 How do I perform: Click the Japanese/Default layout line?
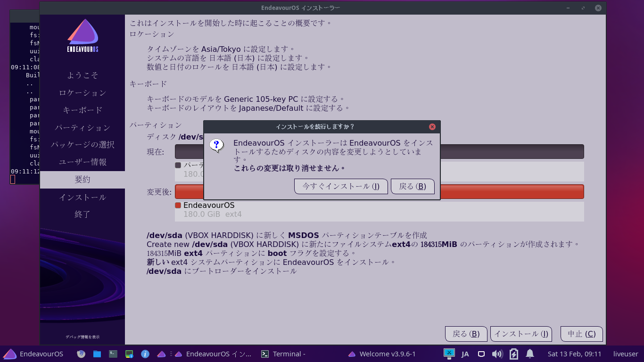pos(248,108)
